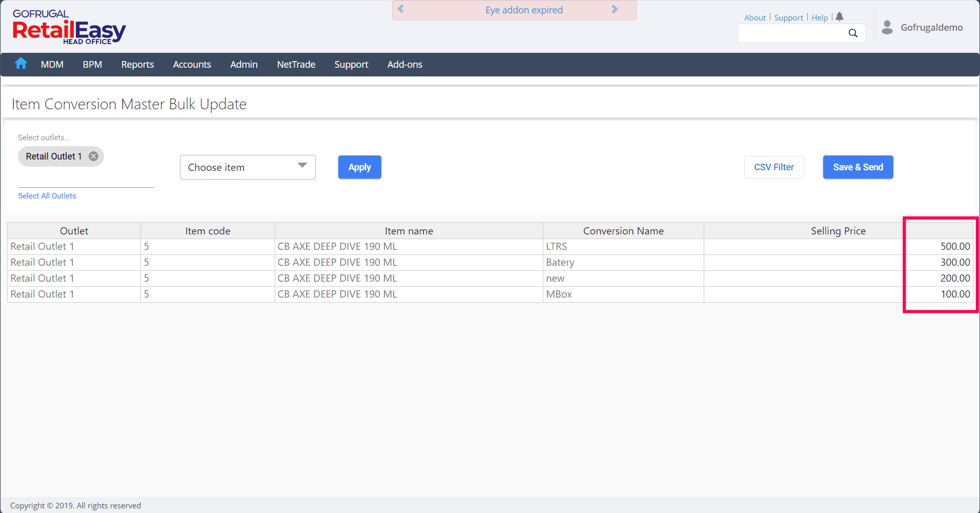Select the Batery conversion name cell
Screen dimensions: 980x513
pos(623,263)
